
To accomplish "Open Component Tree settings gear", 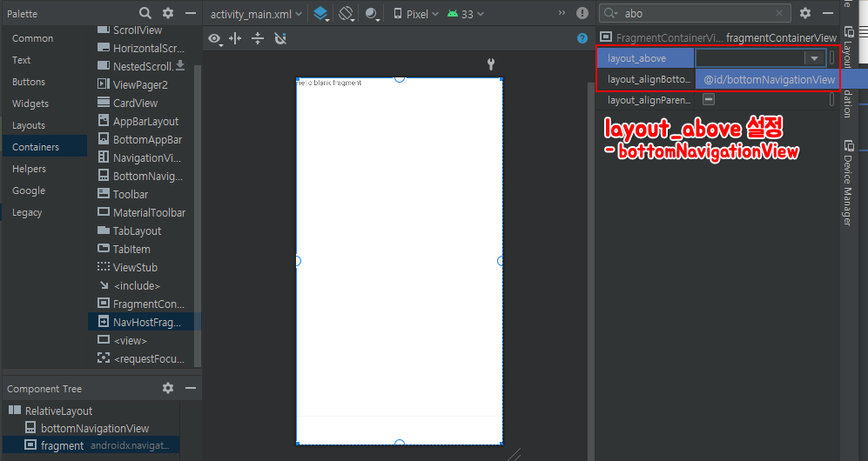I will point(168,388).
